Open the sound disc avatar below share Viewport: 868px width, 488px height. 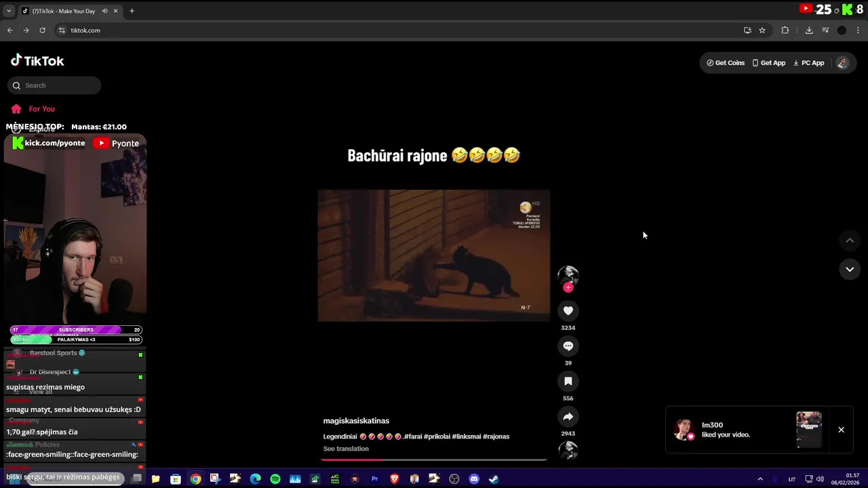[568, 450]
